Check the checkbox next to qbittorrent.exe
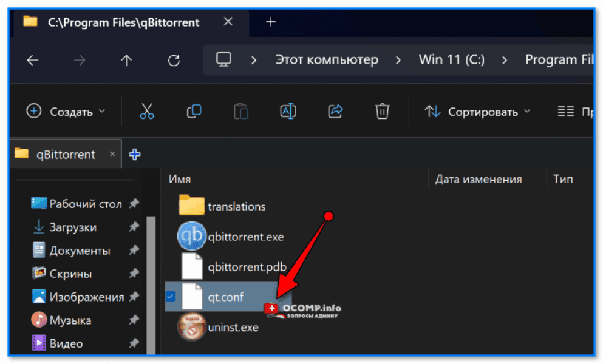Image resolution: width=603 pixels, height=364 pixels. [x=171, y=237]
